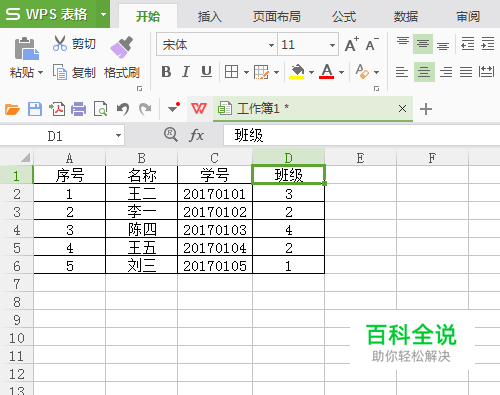This screenshot has height=395, width=500.
Task: Expand borders style dropdown arrow
Action: click(246, 72)
